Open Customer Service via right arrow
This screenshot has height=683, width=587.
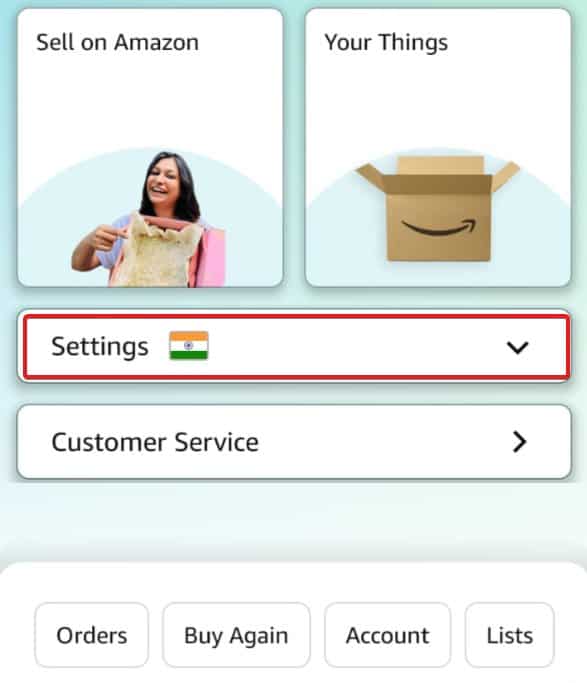(x=519, y=442)
